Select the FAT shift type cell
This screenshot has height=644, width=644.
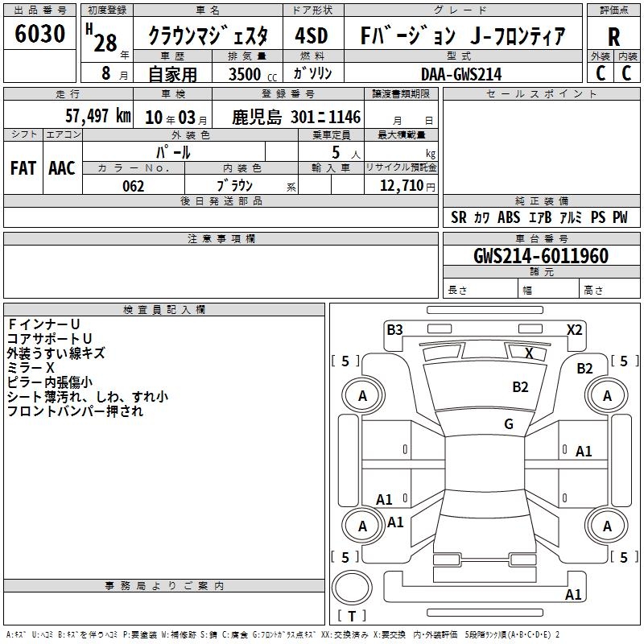pyautogui.click(x=23, y=168)
